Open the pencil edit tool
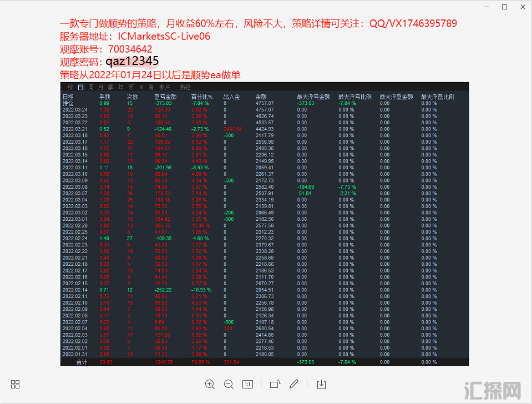The width and height of the screenshot is (532, 404). pos(294,384)
